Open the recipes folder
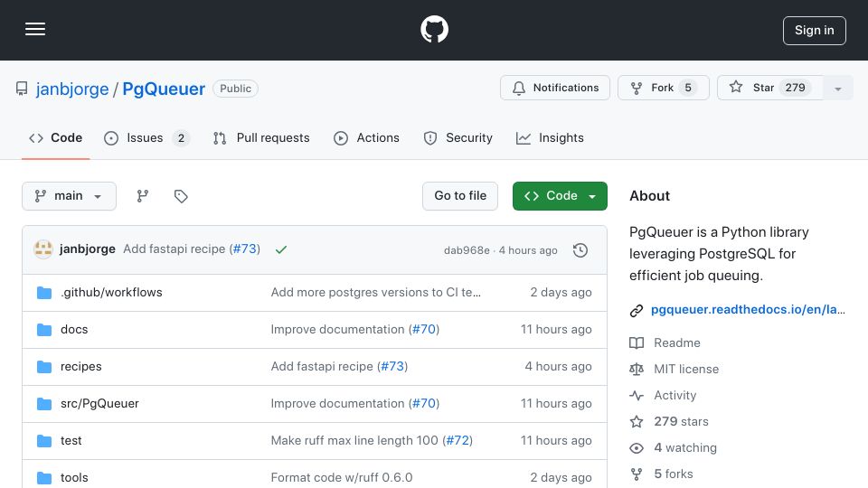The height and width of the screenshot is (488, 868). 80,366
